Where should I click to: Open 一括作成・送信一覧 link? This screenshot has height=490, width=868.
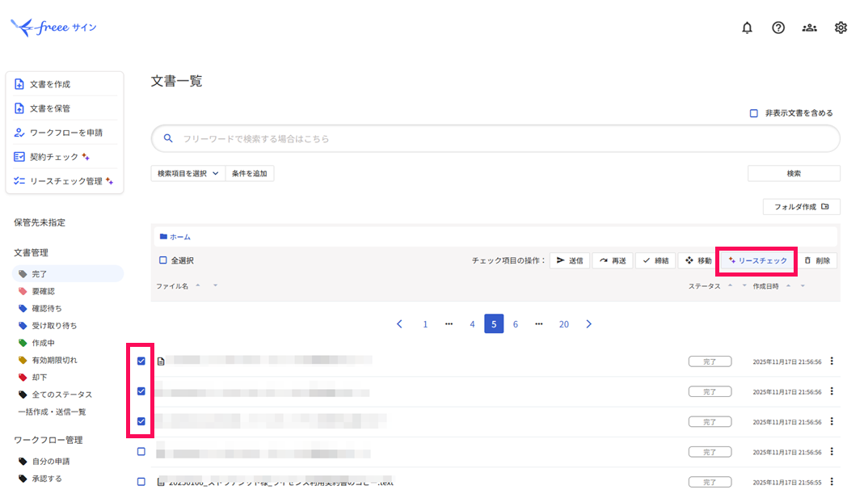coord(52,412)
